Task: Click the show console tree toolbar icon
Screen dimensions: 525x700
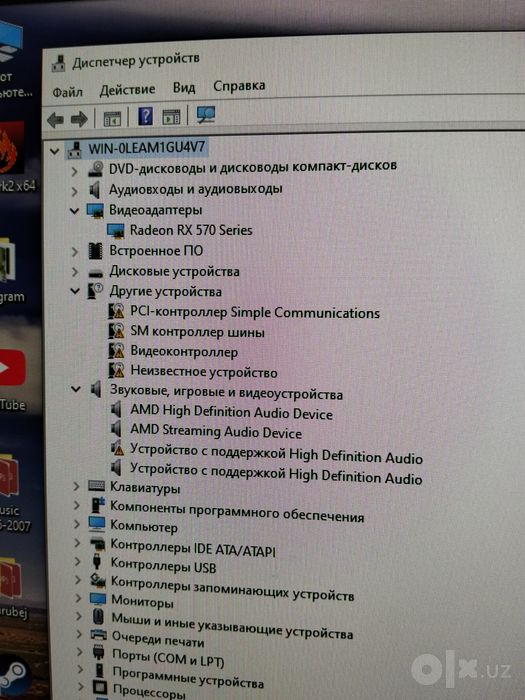Action: click(x=112, y=118)
